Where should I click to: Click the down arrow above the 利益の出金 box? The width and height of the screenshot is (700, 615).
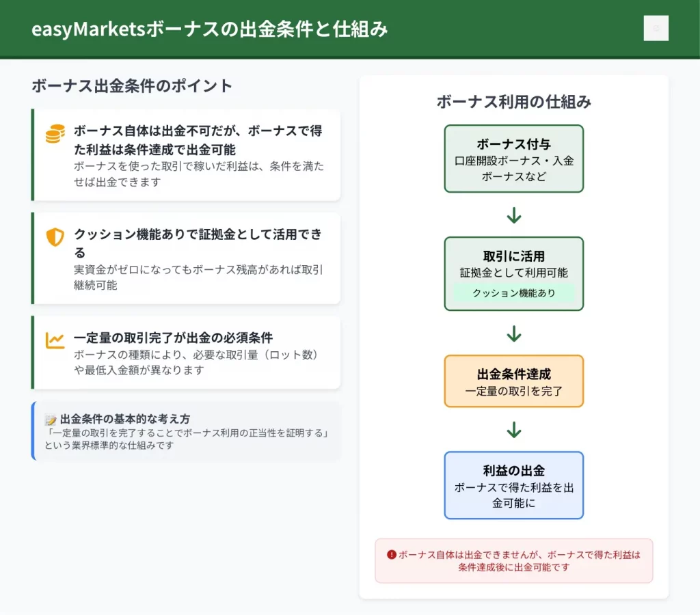pos(514,430)
